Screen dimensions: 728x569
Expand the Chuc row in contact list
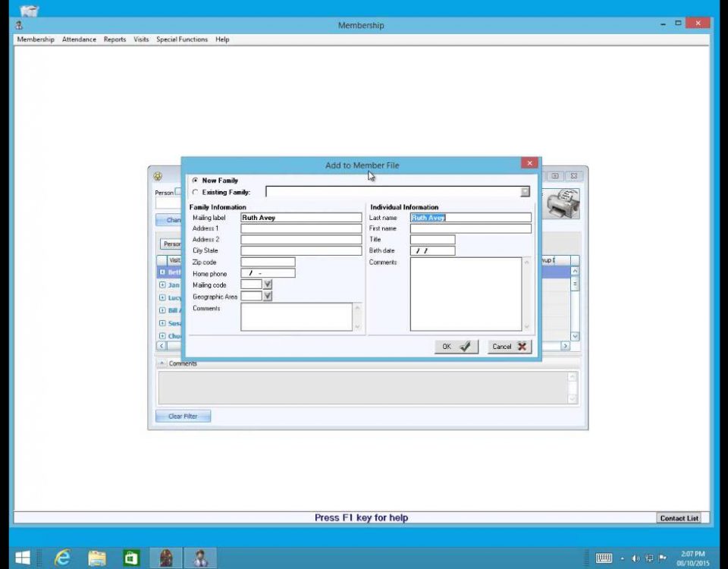click(x=162, y=336)
